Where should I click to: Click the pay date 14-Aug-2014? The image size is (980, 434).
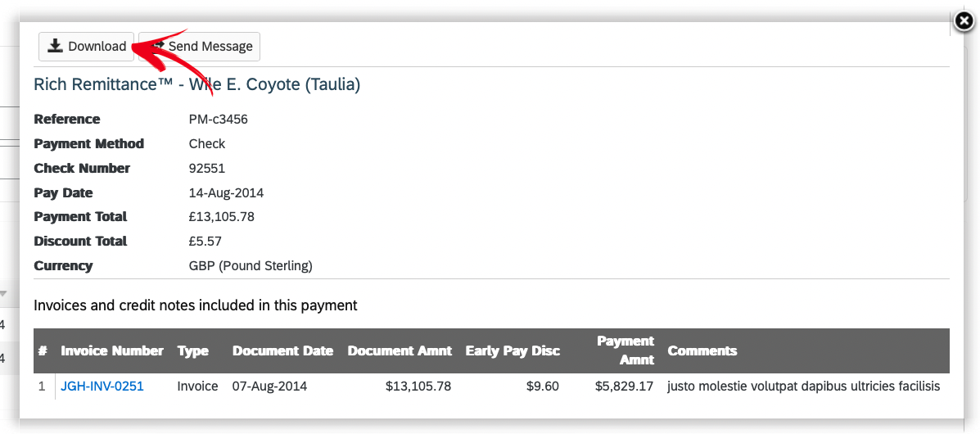point(226,192)
